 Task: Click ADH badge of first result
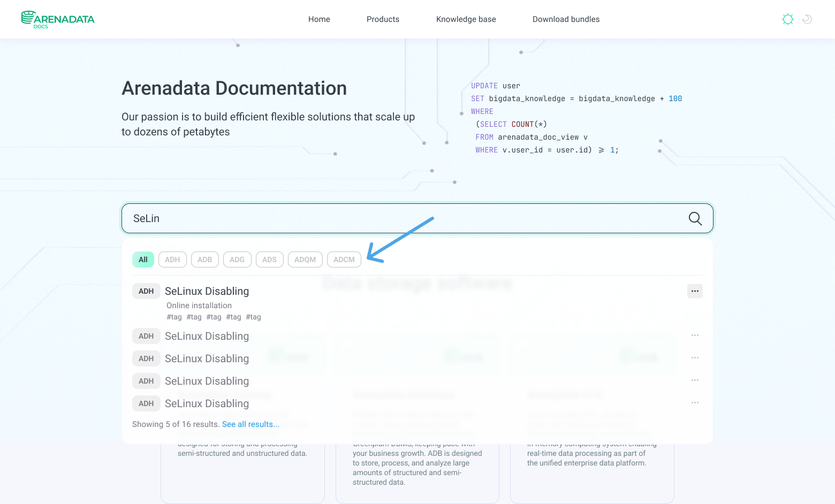coord(146,291)
